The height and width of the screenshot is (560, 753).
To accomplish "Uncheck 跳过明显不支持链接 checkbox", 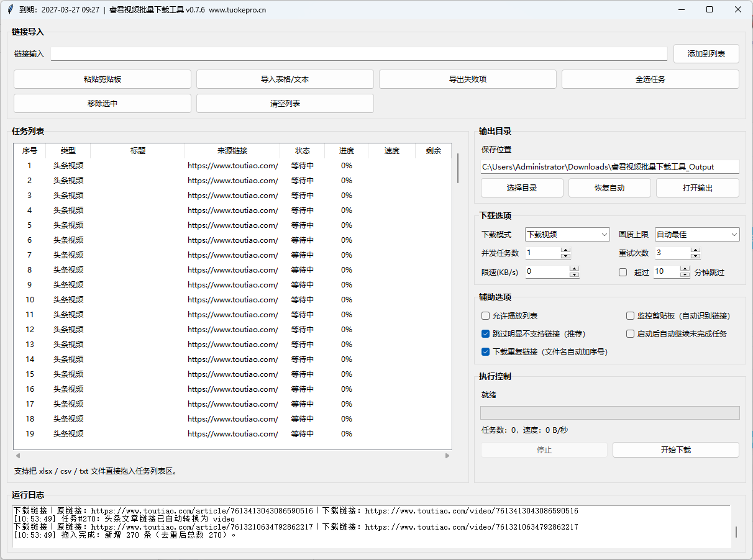I will 486,334.
